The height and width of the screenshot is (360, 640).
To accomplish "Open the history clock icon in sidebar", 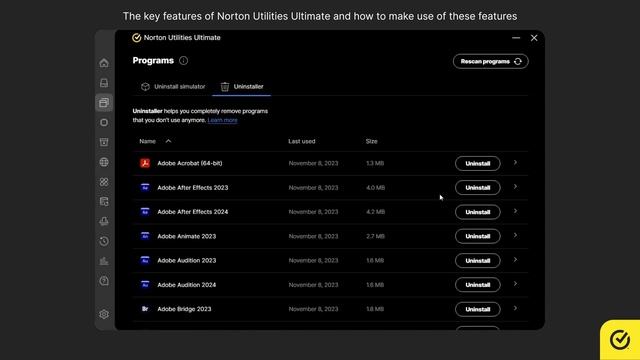I will coord(104,241).
